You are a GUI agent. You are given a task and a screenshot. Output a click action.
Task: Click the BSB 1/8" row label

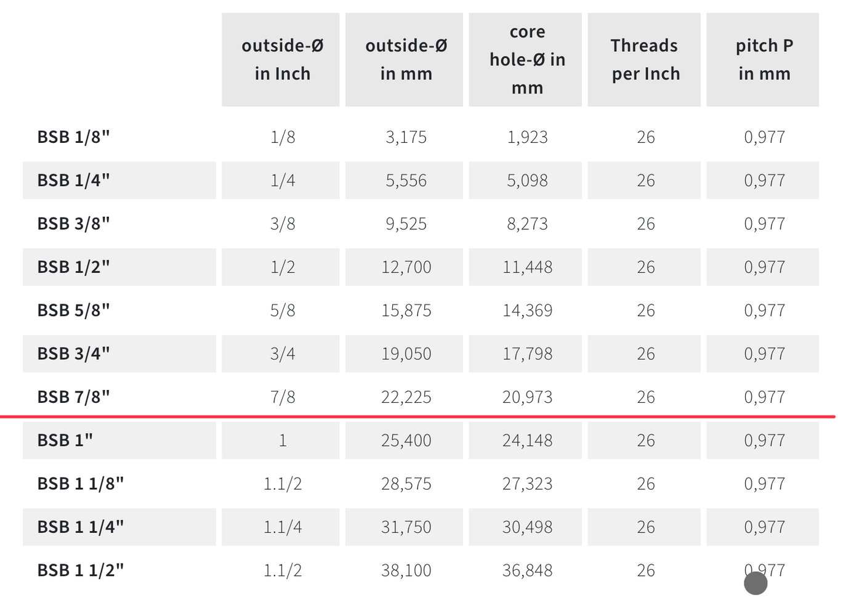73,137
